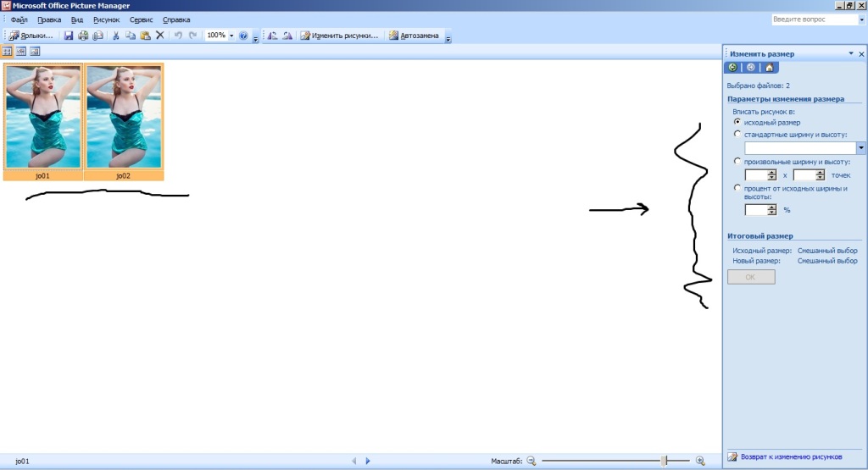This screenshot has width=868, height=470.
Task: Click the Delete (X) toolbar icon
Action: 159,36
